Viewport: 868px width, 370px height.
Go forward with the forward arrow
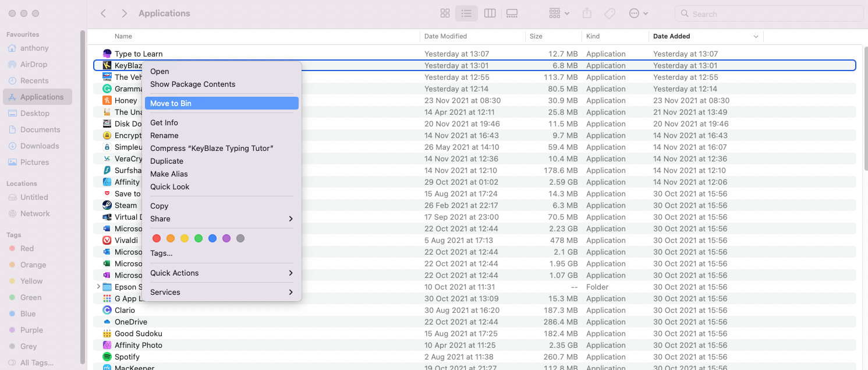124,13
